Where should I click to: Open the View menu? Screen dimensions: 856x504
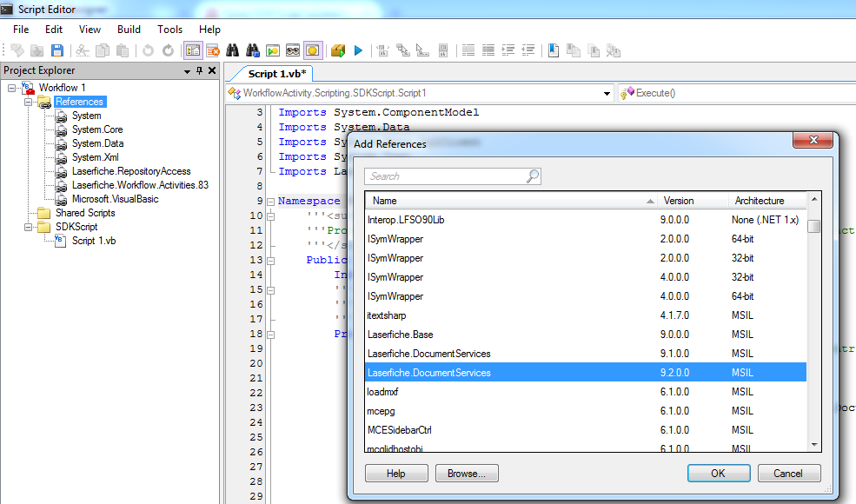90,30
